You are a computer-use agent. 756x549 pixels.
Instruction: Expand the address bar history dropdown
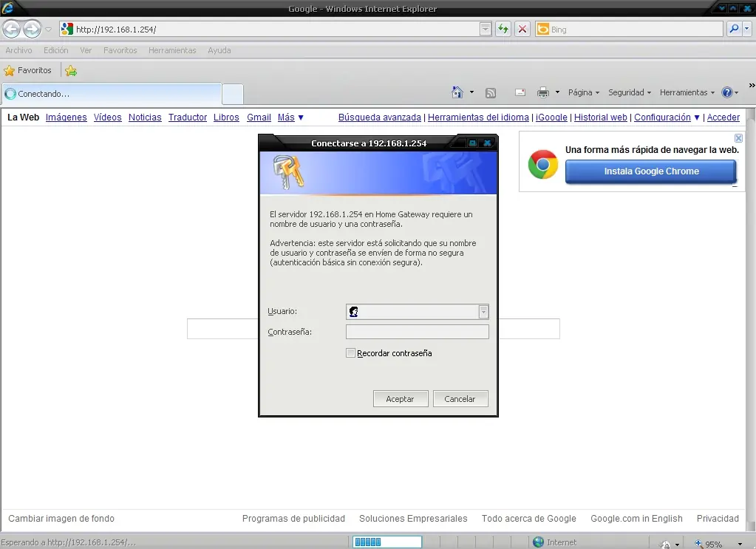tap(486, 29)
